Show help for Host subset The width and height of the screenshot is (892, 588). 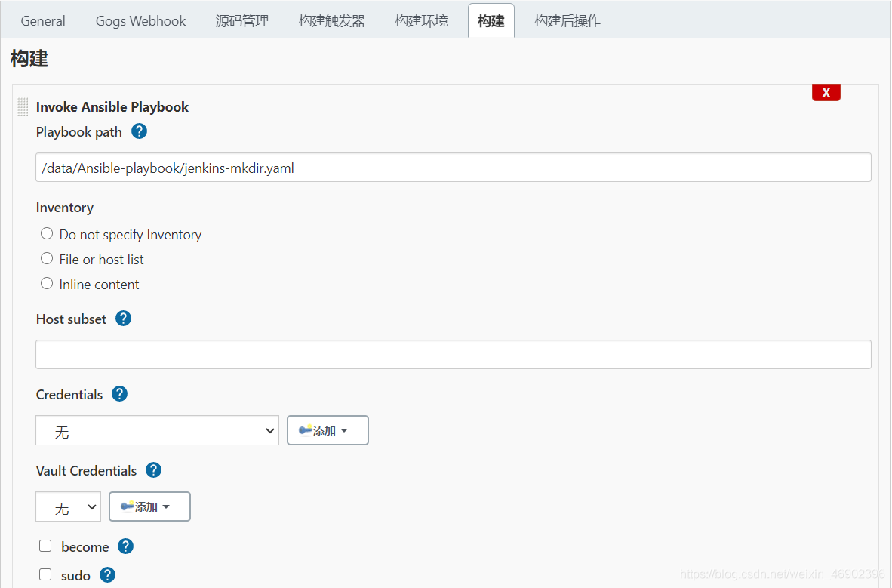123,319
